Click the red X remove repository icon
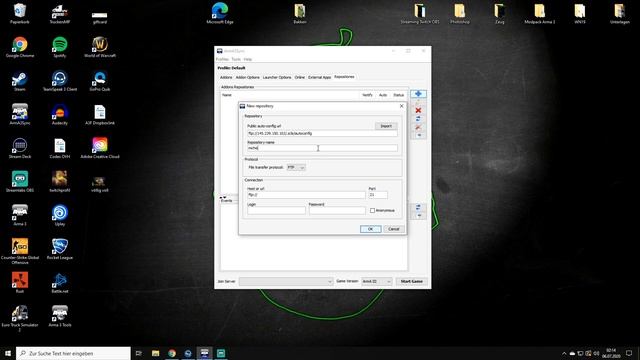The width and height of the screenshot is (640, 360). 418,110
